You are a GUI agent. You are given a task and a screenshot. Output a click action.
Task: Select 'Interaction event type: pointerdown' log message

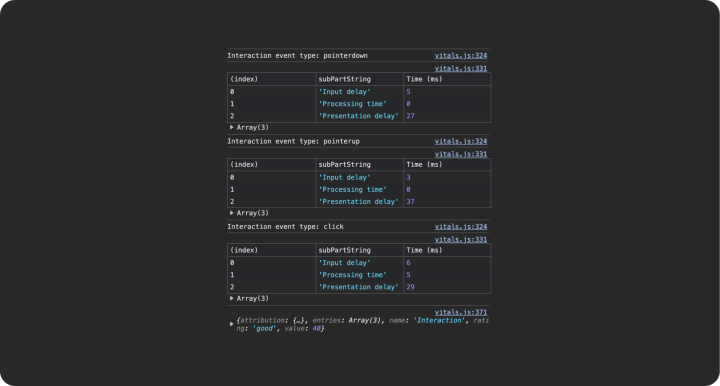coord(297,56)
